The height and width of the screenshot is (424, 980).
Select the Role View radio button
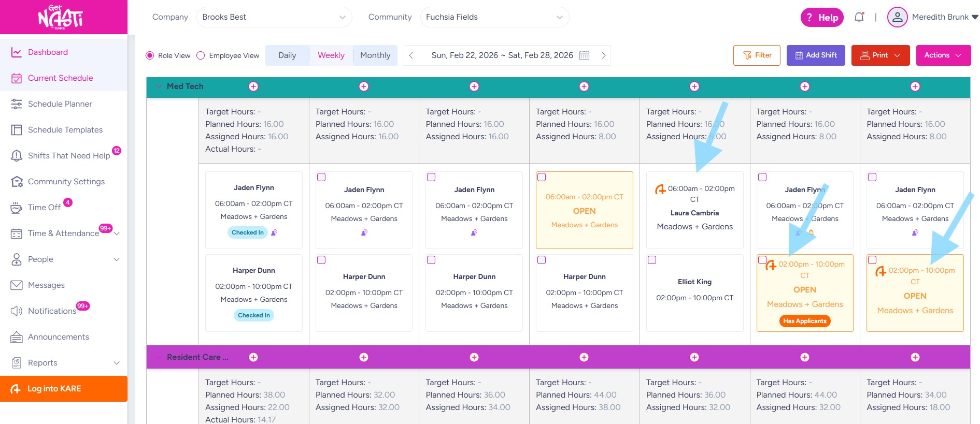(150, 55)
